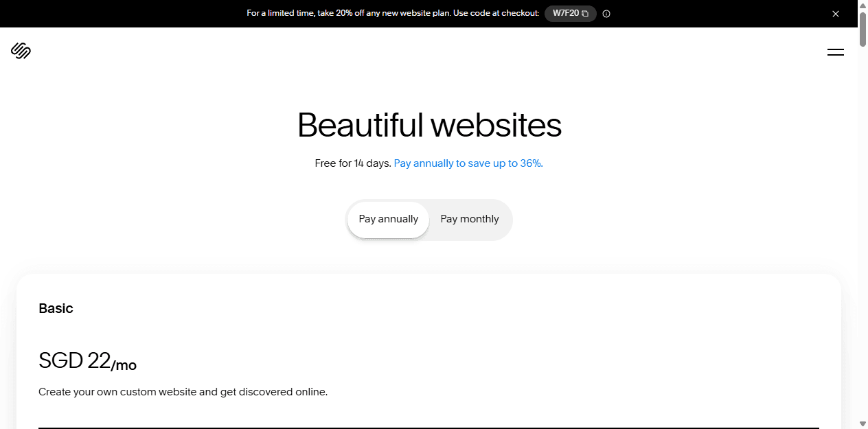Click the scrollbar up arrow
The height and width of the screenshot is (429, 868).
click(863, 5)
